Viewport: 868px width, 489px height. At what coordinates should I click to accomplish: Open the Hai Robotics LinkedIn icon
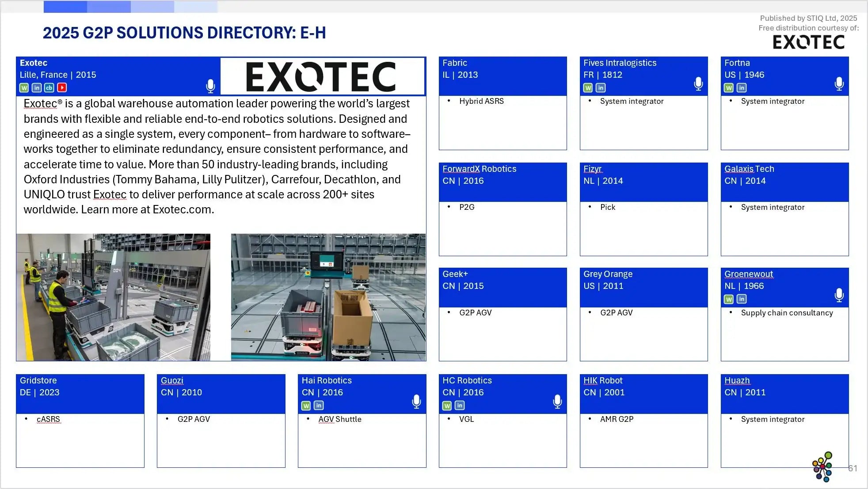tap(319, 406)
